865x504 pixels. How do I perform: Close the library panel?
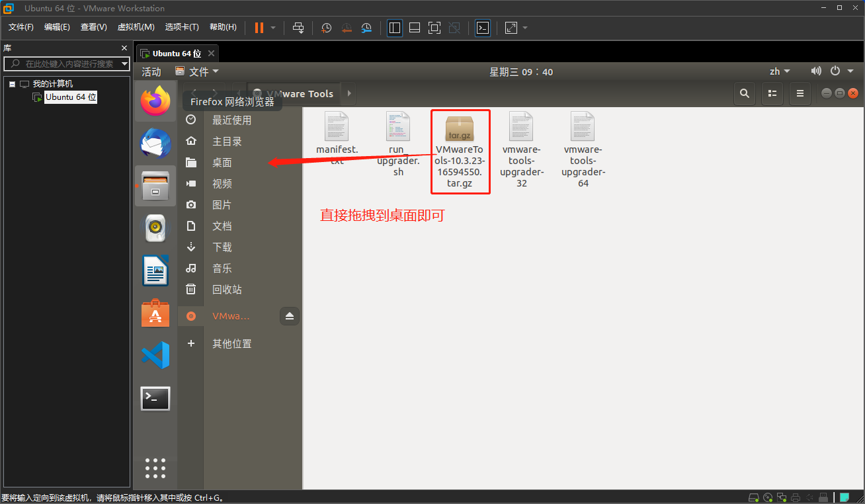click(124, 48)
